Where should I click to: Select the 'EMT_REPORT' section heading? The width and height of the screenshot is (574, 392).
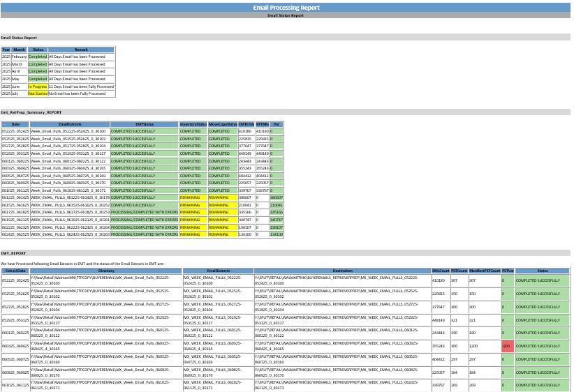tap(13, 253)
